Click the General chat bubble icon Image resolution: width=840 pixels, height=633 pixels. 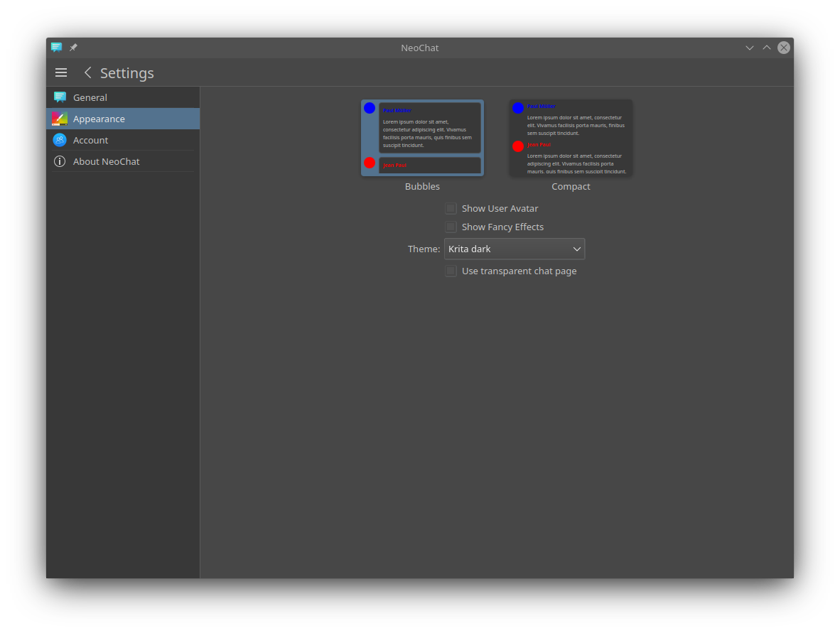[x=60, y=97]
